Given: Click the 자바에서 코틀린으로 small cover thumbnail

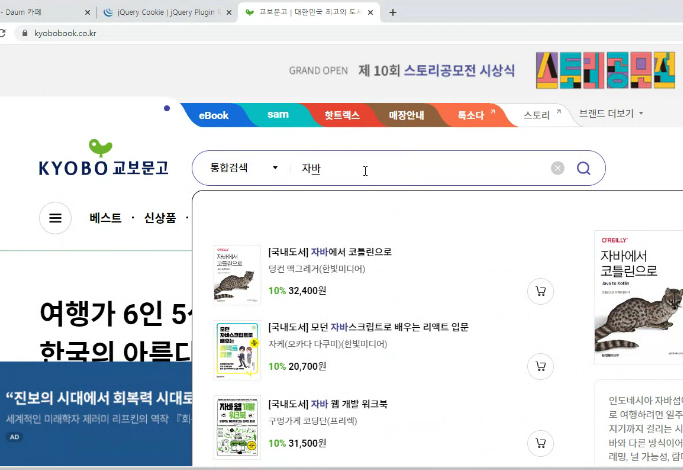Looking at the screenshot, I should click(x=237, y=275).
